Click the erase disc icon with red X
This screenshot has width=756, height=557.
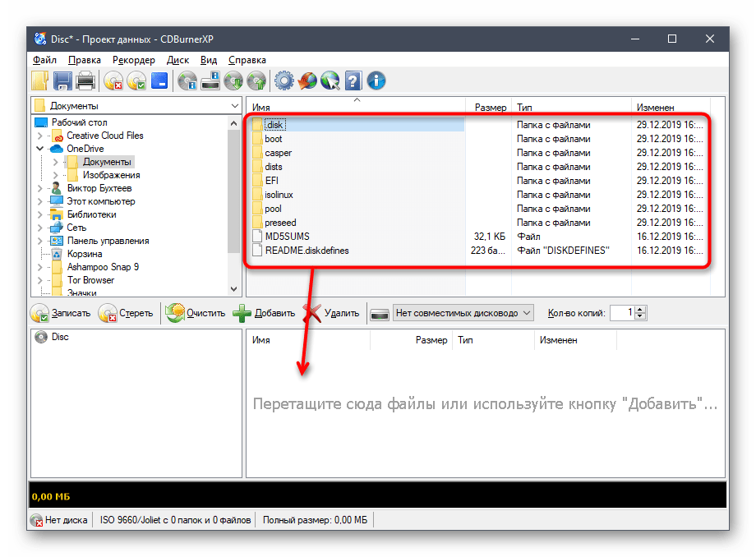click(x=113, y=81)
